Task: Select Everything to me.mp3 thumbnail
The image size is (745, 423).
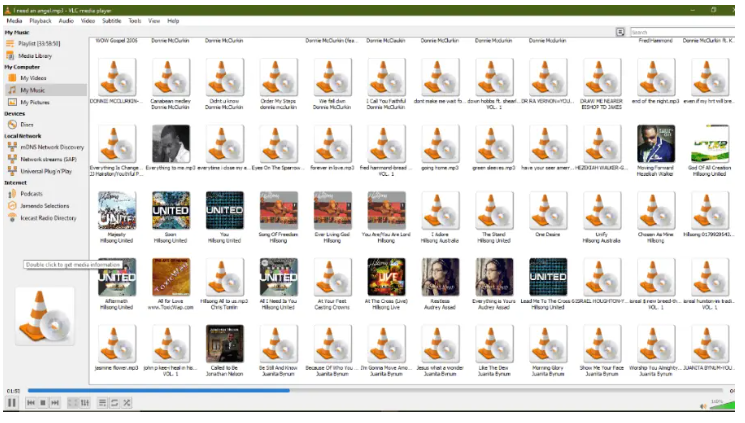Action: click(x=171, y=144)
